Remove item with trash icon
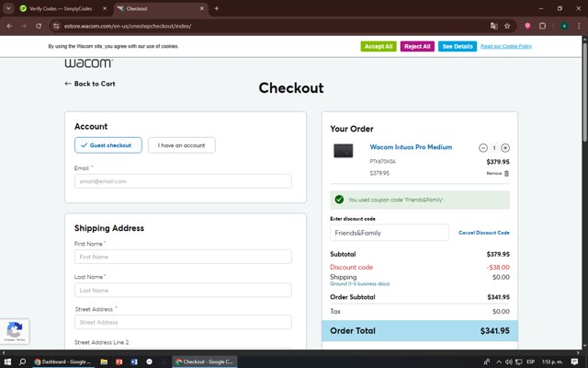Image resolution: width=588 pixels, height=368 pixels. coord(506,174)
